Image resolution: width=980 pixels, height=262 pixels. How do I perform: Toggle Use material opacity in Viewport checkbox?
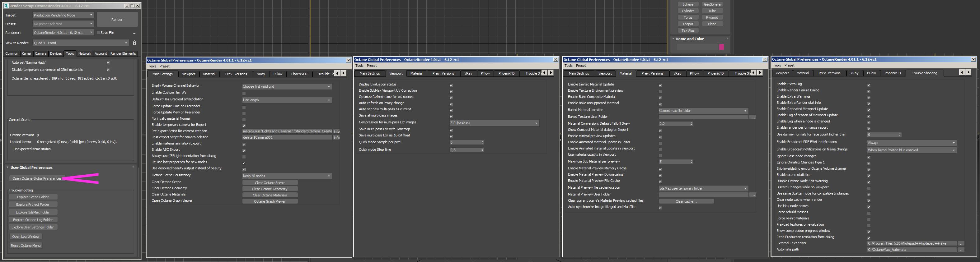tap(660, 156)
